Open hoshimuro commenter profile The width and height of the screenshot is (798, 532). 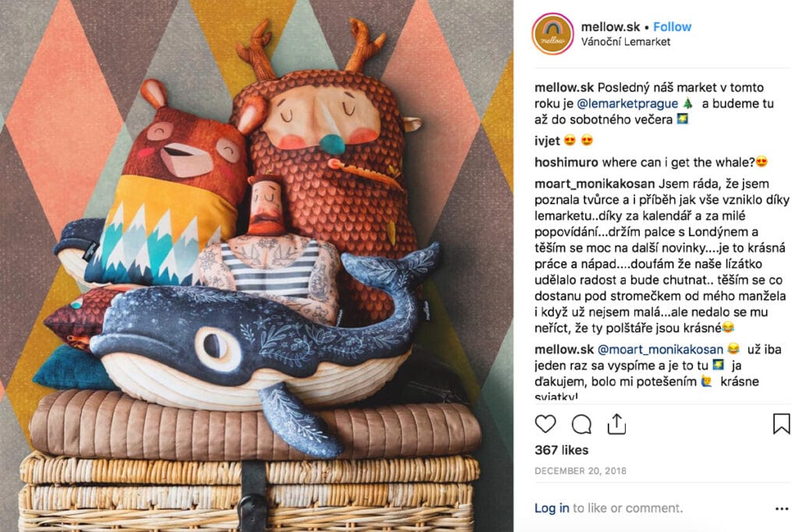point(566,162)
